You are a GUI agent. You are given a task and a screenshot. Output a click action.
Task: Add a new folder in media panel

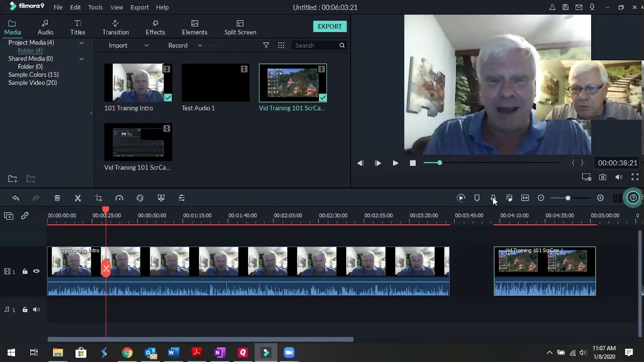[13, 179]
